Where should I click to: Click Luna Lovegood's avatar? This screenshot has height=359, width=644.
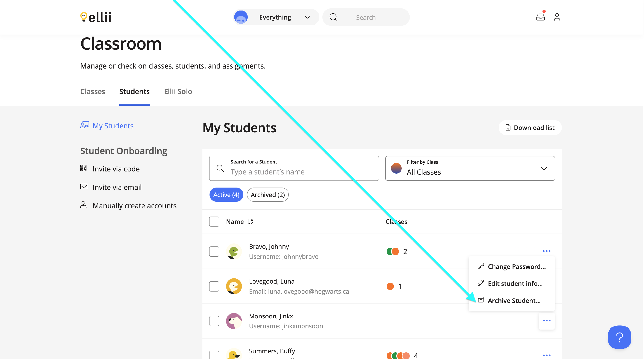(234, 286)
